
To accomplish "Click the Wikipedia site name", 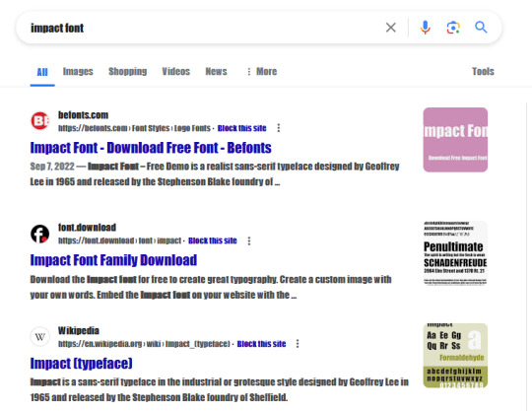I will [79, 330].
